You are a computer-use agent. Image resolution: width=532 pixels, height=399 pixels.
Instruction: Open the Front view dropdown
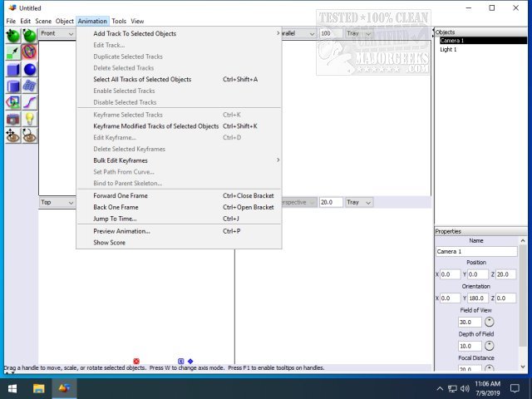[57, 33]
